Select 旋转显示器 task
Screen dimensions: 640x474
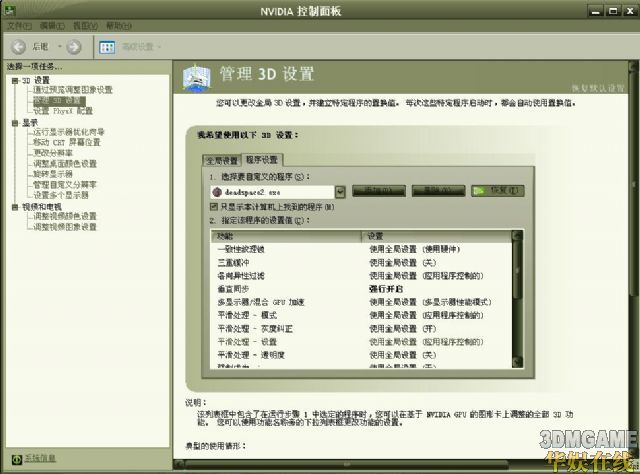coord(53,174)
